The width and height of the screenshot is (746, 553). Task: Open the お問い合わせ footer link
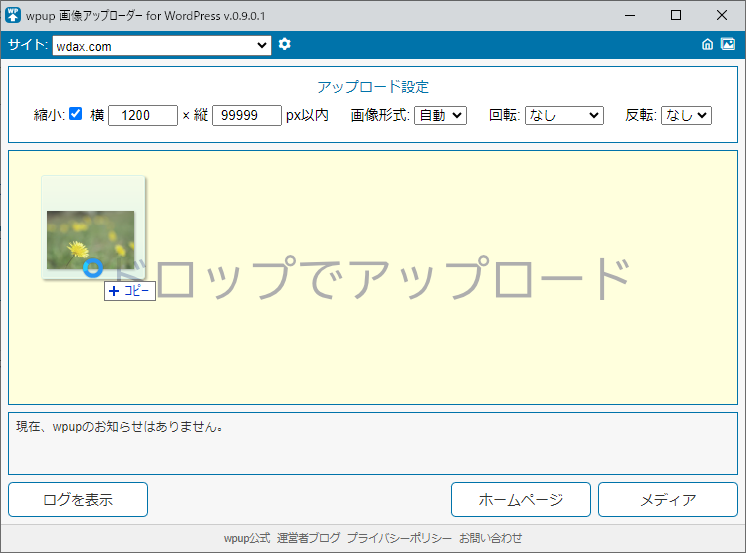coord(490,538)
